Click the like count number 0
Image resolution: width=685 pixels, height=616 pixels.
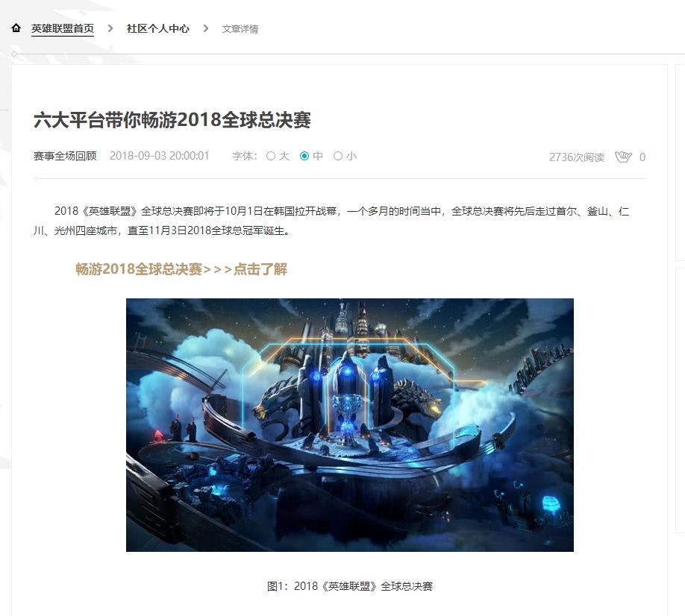click(x=642, y=157)
